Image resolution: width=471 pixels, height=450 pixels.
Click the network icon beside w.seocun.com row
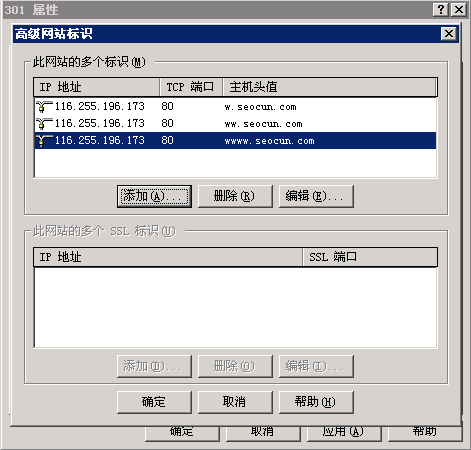(44, 107)
